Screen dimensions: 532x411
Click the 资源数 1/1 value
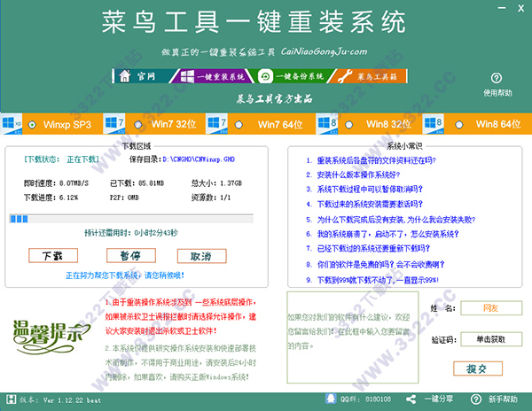tap(225, 198)
